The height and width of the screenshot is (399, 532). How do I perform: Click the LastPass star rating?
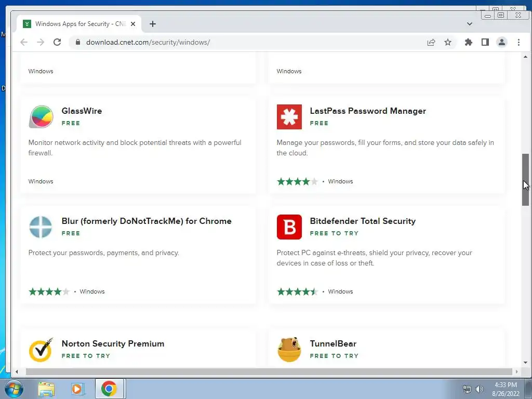pos(297,181)
